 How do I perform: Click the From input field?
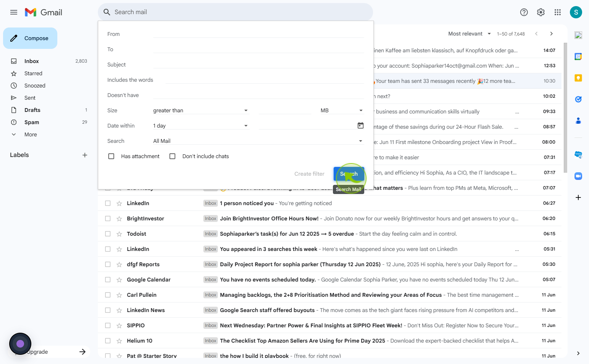[258, 34]
